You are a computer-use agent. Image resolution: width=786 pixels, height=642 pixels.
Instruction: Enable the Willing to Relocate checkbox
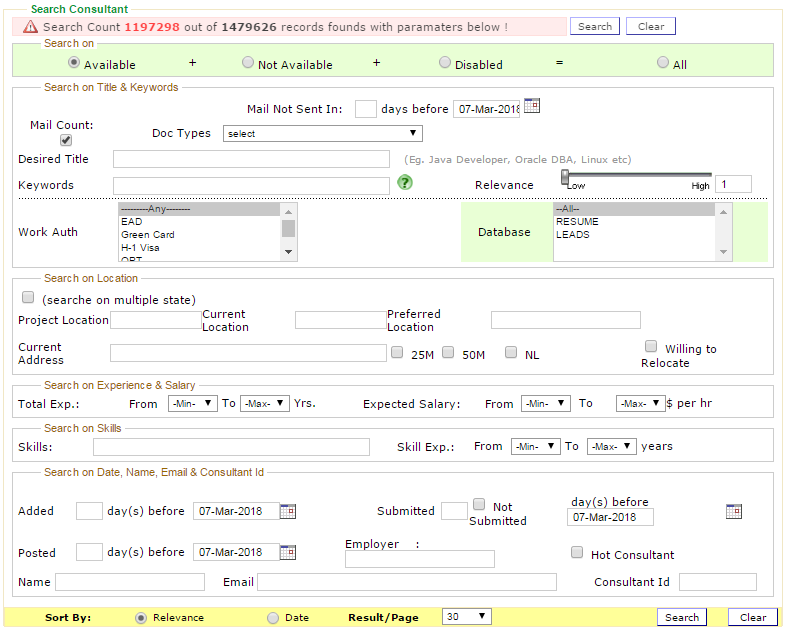click(651, 346)
